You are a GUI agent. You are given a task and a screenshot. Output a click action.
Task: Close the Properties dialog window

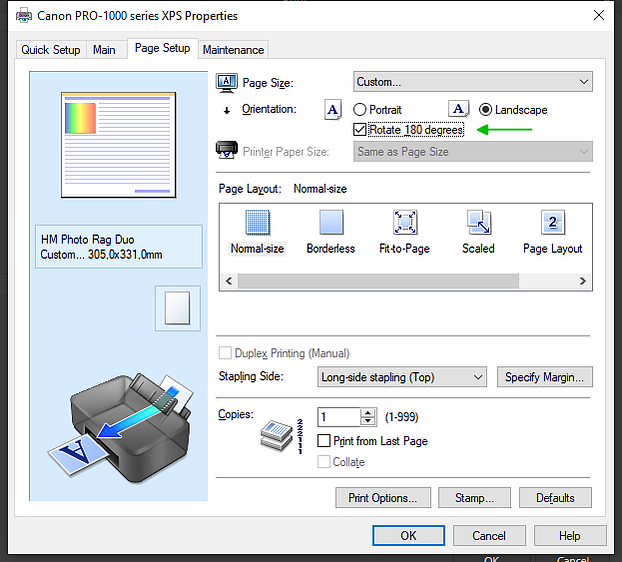[599, 15]
